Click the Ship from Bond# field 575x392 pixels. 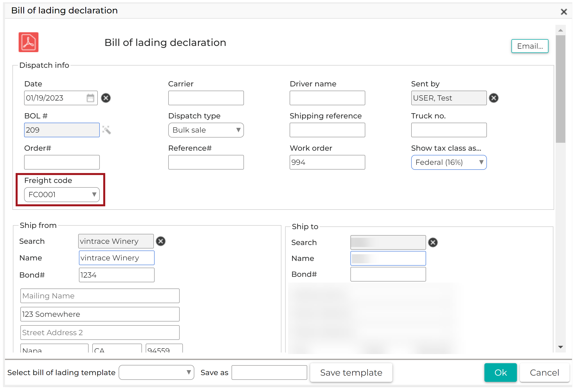[x=117, y=275]
